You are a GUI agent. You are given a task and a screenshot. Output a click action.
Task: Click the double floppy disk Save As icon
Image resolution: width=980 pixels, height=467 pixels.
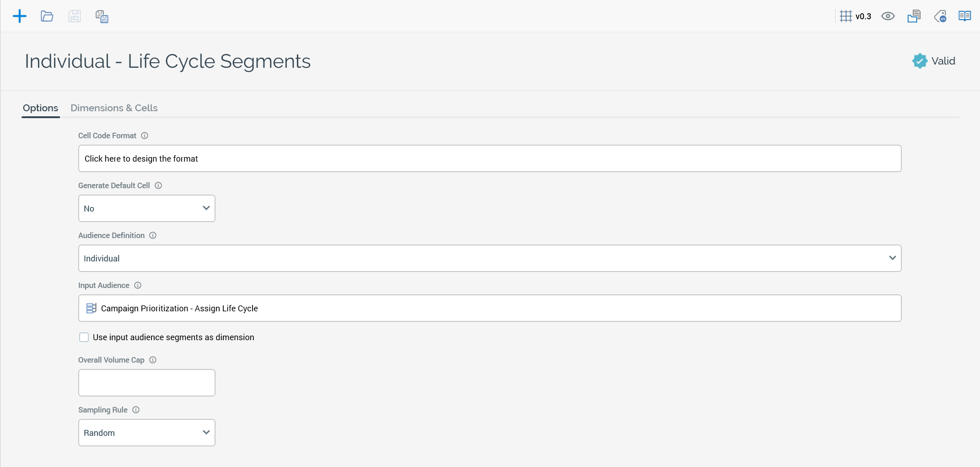coord(102,17)
